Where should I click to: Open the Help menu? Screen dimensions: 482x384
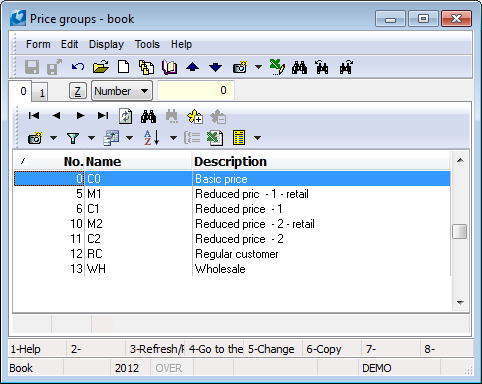181,44
